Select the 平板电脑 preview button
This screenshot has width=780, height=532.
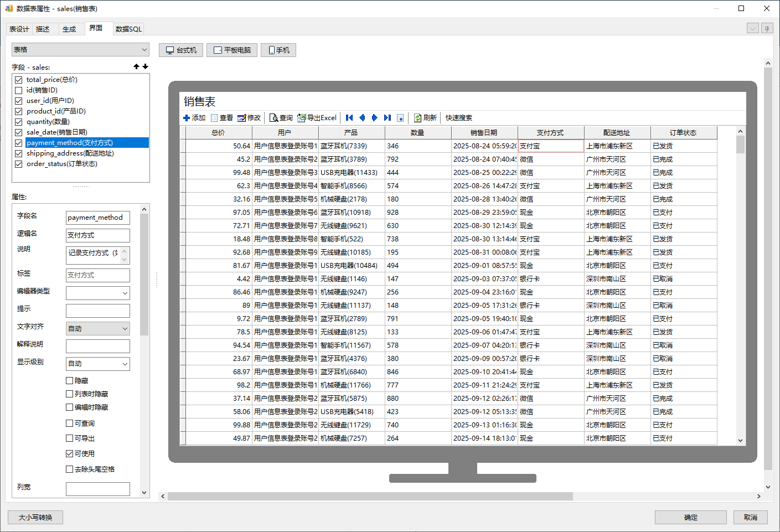click(x=232, y=50)
